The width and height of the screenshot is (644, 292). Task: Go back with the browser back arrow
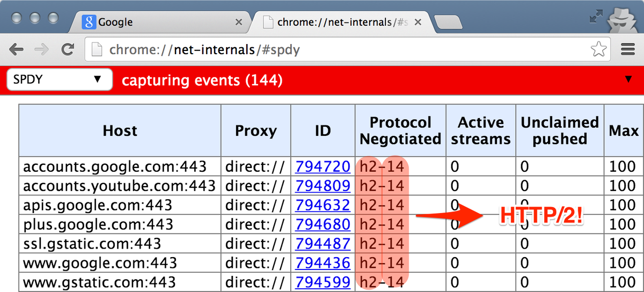point(17,50)
